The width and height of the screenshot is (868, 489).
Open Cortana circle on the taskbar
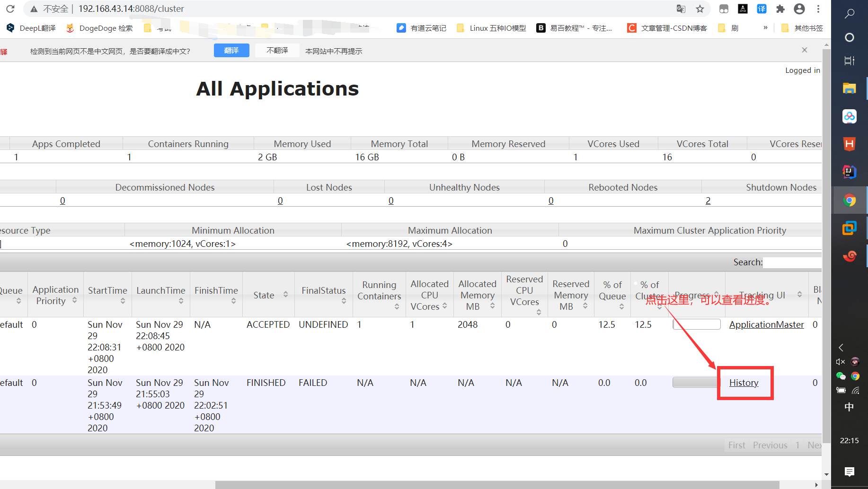coord(850,37)
